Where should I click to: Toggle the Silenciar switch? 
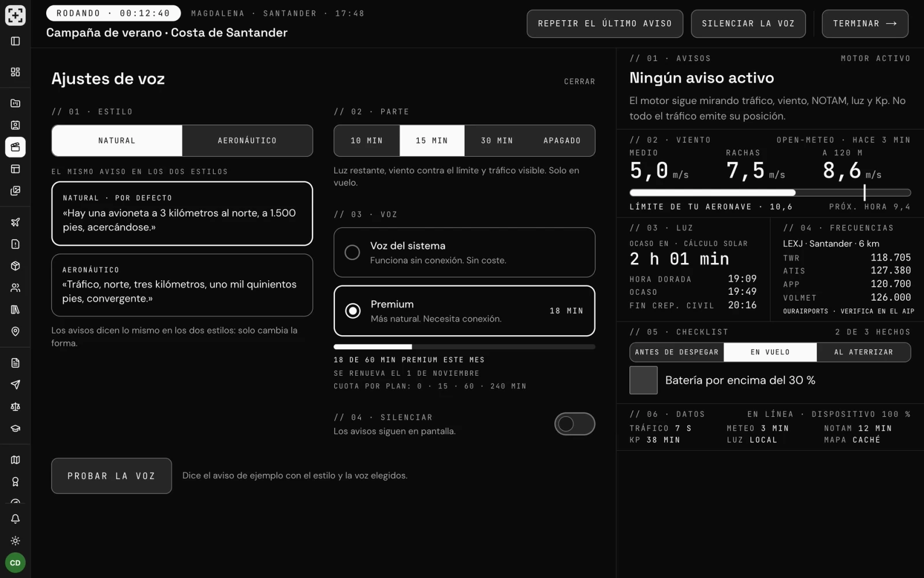tap(575, 424)
